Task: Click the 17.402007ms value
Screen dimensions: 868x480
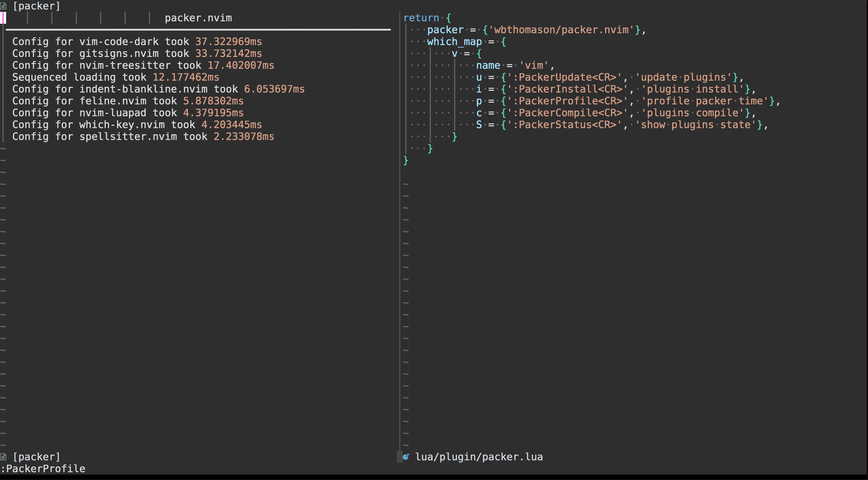Action: tap(241, 65)
